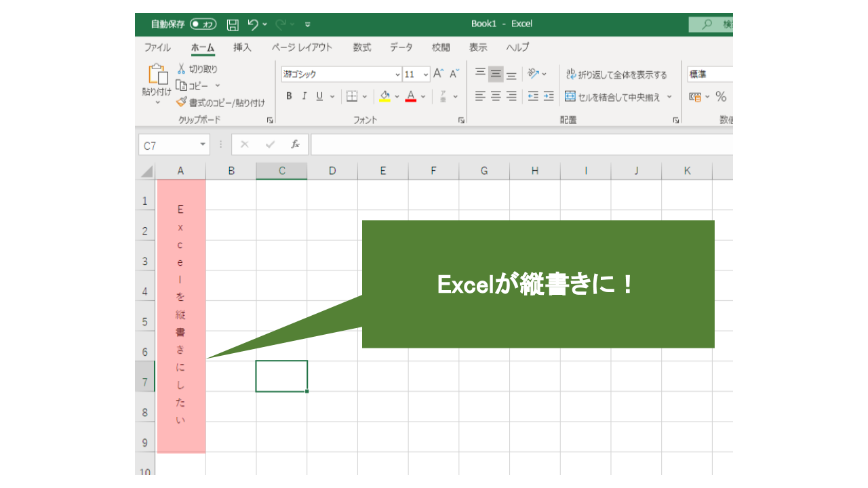Toggle the middle align icon
The height and width of the screenshot is (488, 868).
pyautogui.click(x=496, y=74)
